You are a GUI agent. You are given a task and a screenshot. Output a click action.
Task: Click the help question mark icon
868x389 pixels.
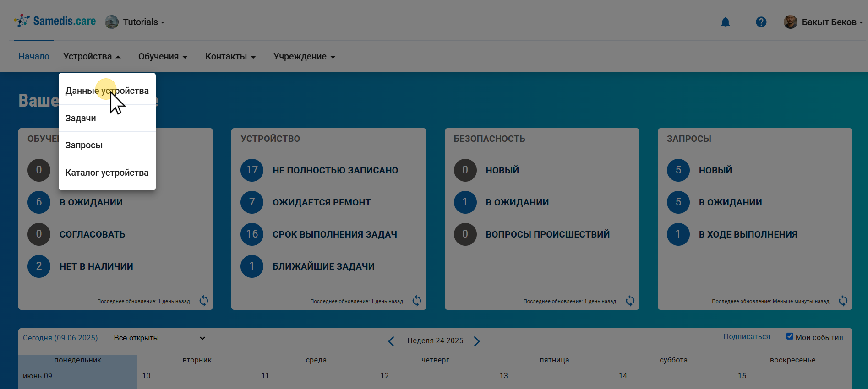761,22
